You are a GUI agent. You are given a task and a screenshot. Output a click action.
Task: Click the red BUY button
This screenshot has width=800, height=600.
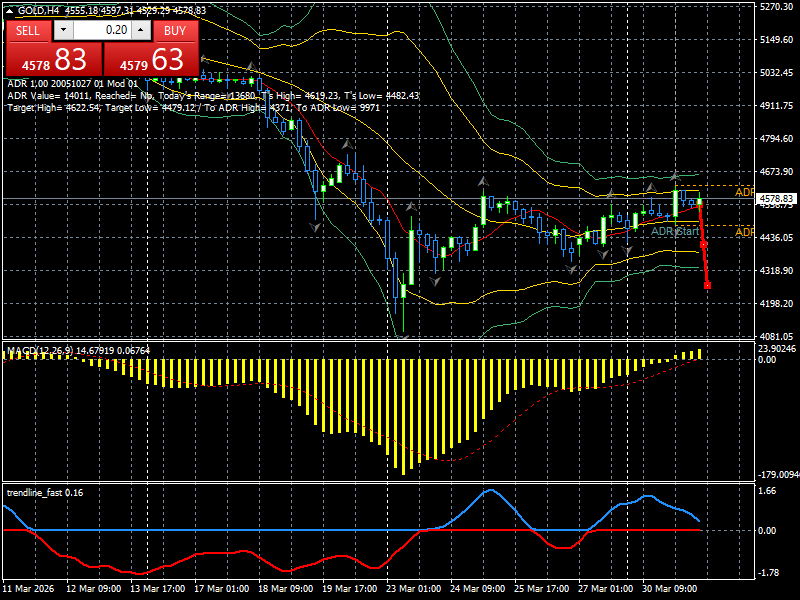coord(175,31)
